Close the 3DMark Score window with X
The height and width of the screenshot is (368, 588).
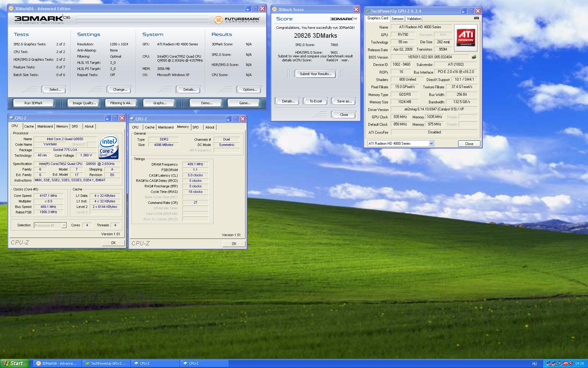(356, 10)
